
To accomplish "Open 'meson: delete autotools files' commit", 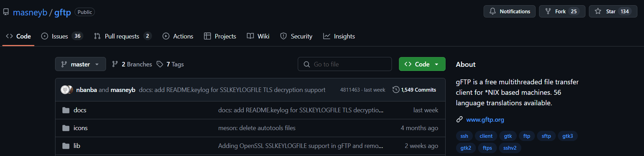I will click(257, 128).
